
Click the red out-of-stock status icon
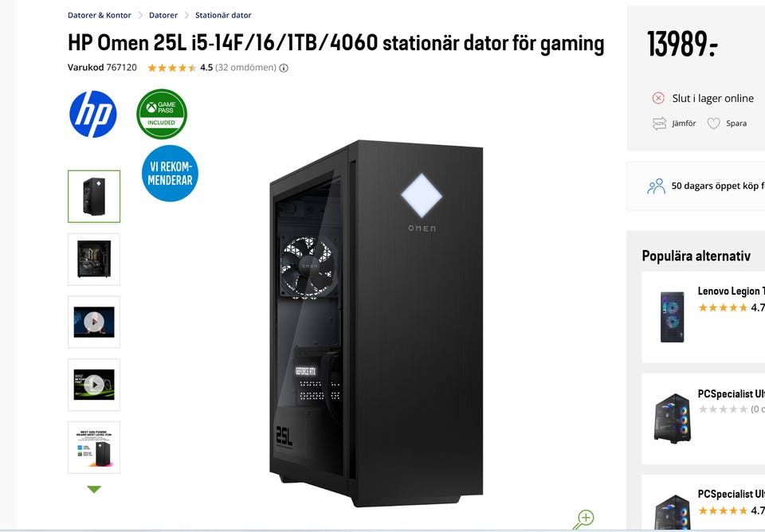(x=658, y=99)
